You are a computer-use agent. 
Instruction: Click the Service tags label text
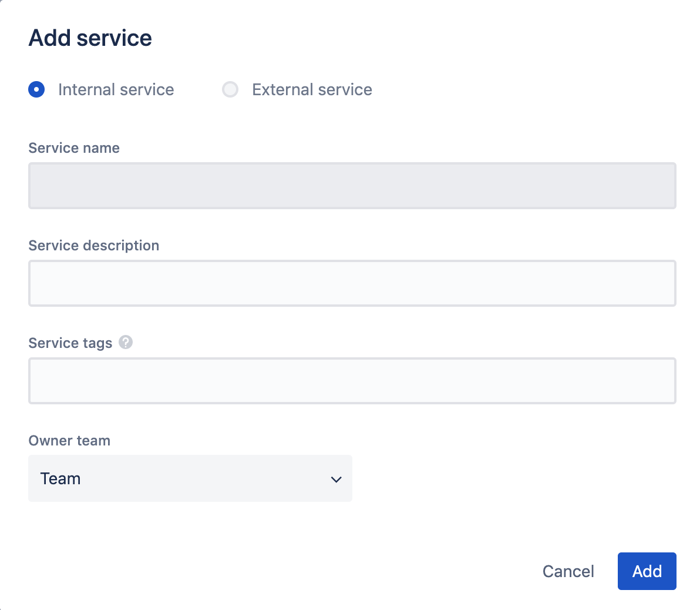click(x=70, y=343)
